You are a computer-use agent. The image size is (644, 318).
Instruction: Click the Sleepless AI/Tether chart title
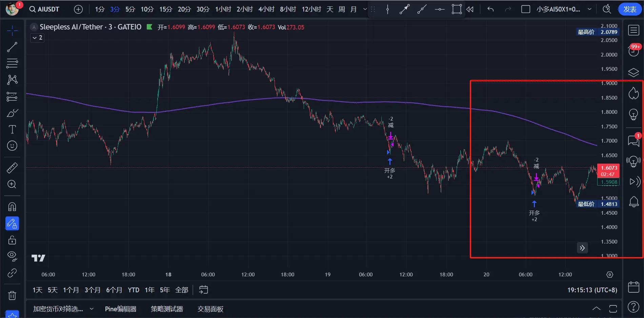(x=90, y=27)
